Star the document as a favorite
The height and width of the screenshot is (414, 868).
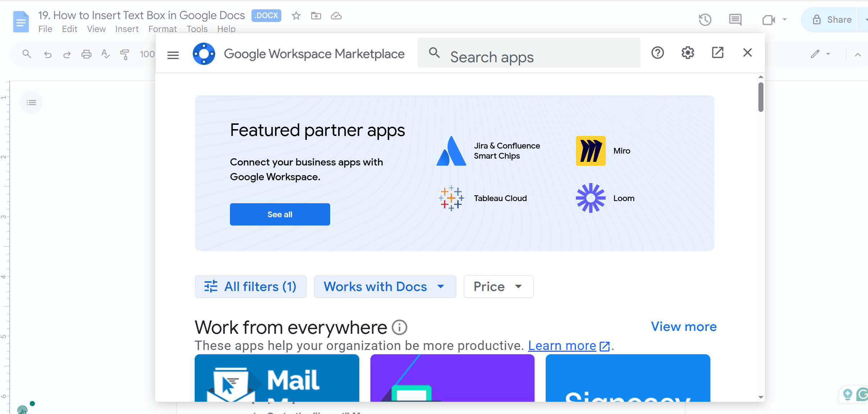pyautogui.click(x=296, y=15)
